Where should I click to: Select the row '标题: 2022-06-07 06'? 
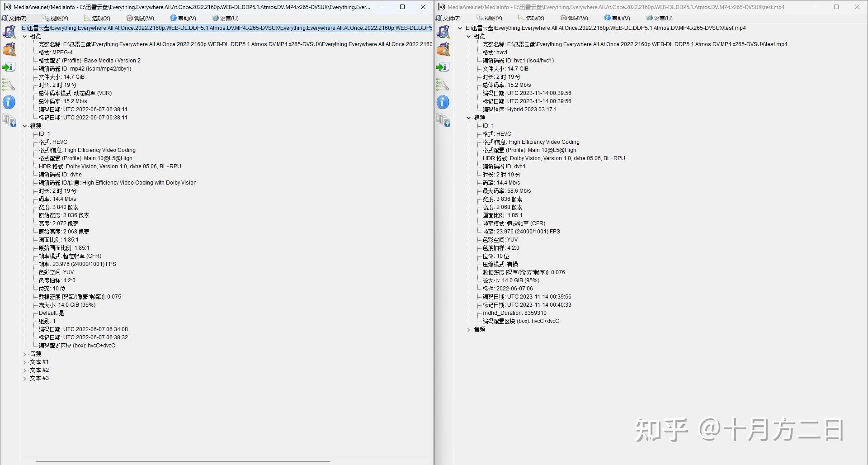(x=508, y=289)
